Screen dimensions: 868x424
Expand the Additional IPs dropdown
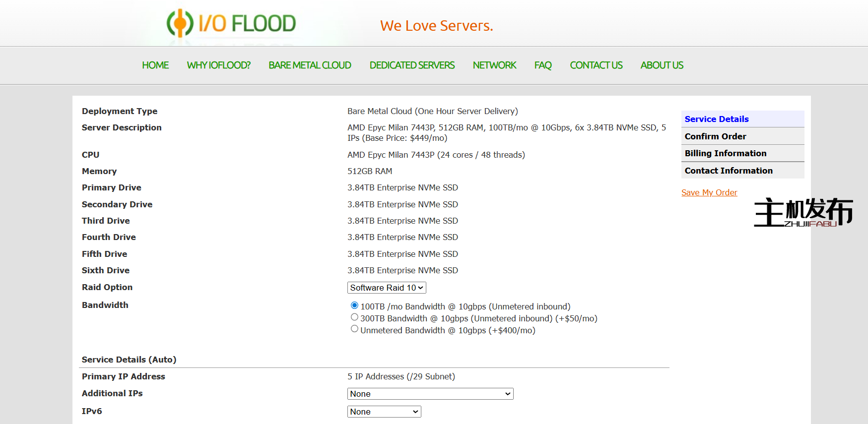(x=430, y=394)
